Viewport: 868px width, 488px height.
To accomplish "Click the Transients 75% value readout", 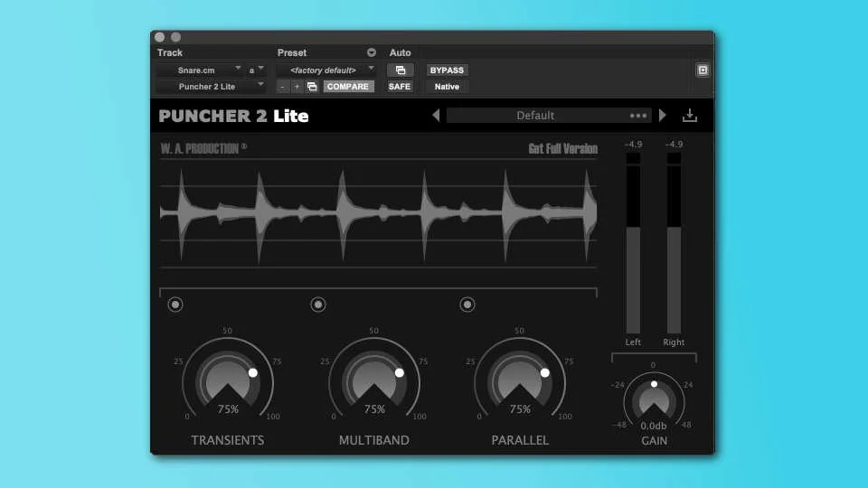I will point(228,409).
